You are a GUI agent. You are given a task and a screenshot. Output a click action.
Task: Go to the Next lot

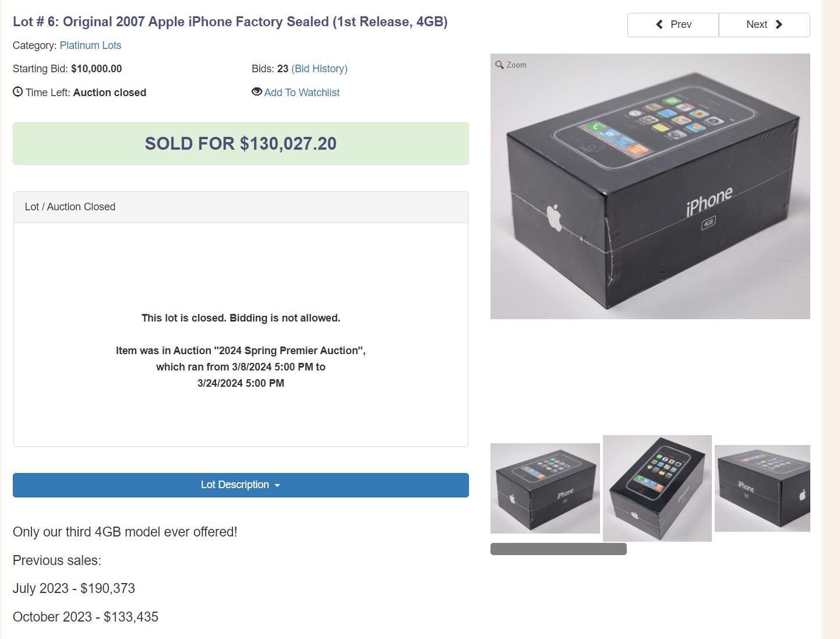pyautogui.click(x=764, y=25)
